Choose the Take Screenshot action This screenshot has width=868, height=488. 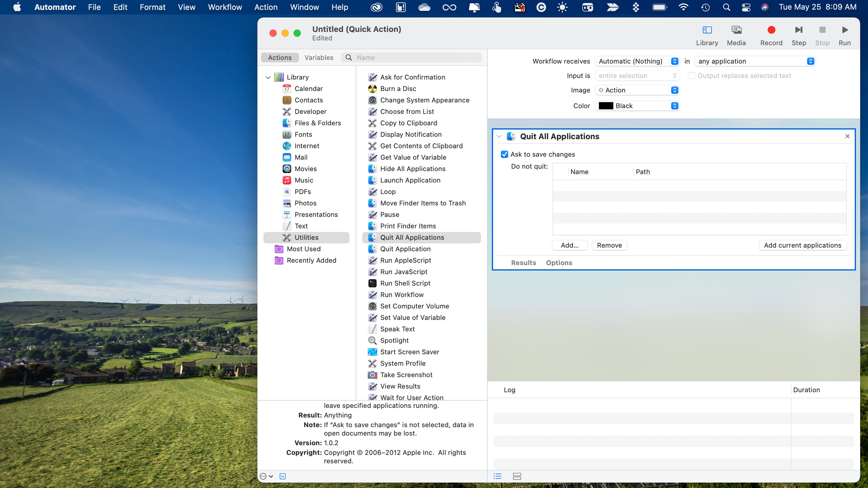click(406, 375)
